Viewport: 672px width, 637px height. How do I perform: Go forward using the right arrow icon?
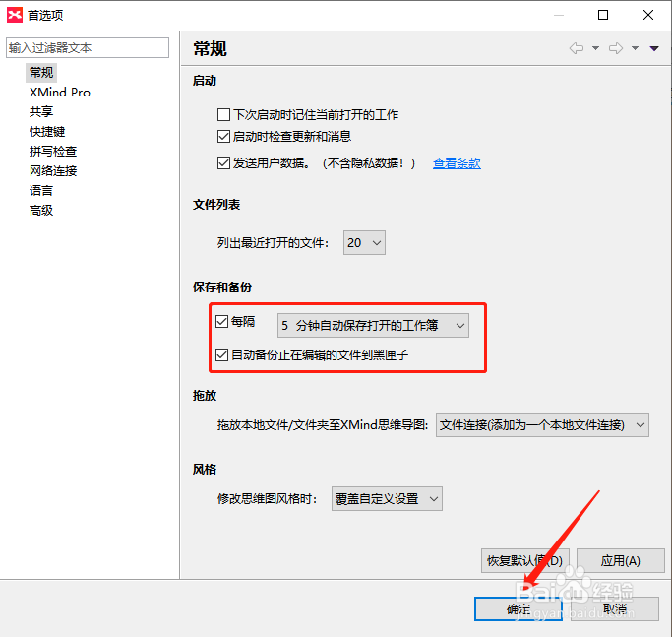coord(616,48)
